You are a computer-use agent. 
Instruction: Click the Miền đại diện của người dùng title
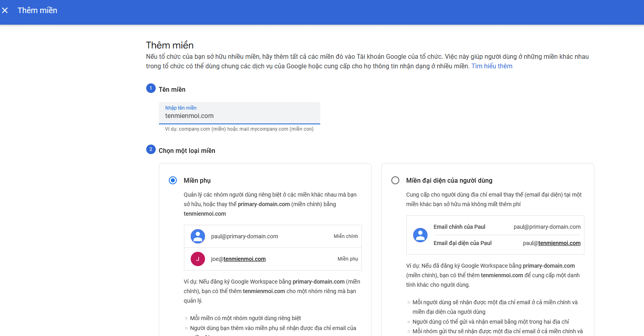(449, 180)
